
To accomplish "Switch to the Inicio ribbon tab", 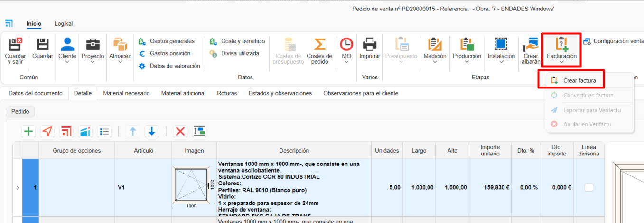I will tap(34, 24).
